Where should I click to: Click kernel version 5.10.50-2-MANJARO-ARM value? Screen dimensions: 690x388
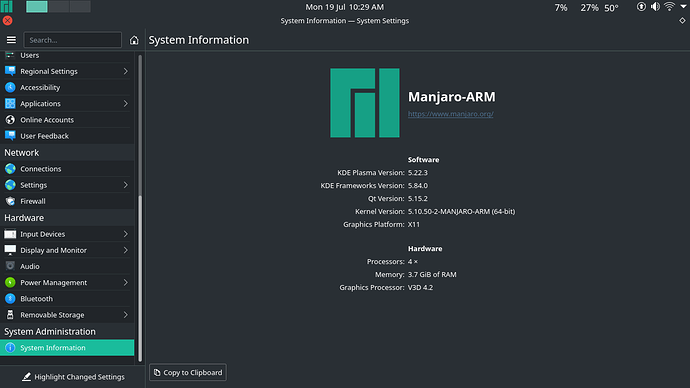[461, 212]
